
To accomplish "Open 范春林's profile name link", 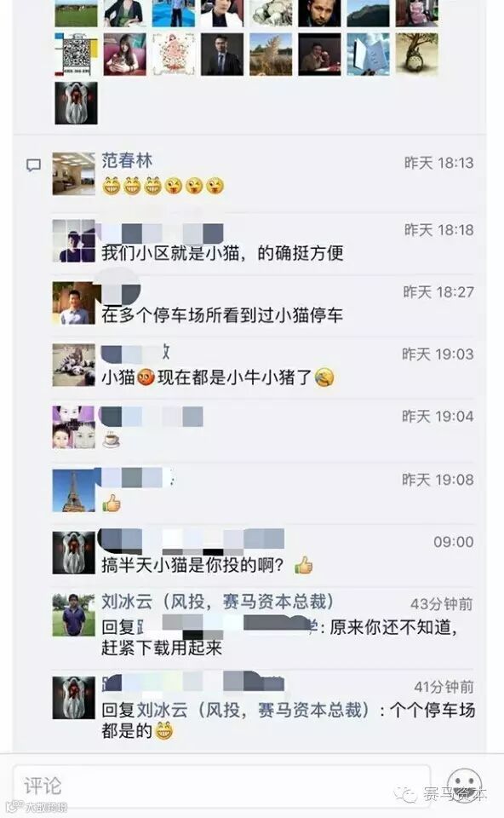I will (127, 160).
